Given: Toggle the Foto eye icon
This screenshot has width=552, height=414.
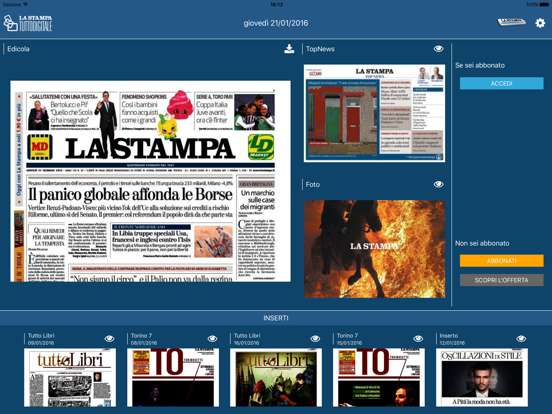Looking at the screenshot, I should click(x=438, y=184).
